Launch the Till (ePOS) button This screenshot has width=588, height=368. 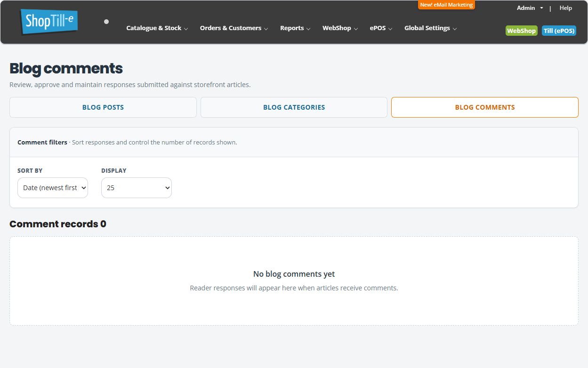[x=559, y=31]
